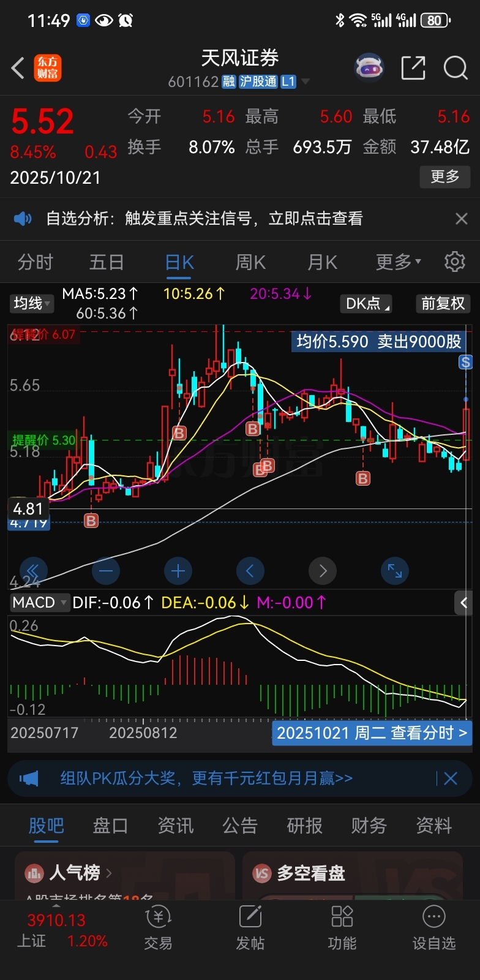
Task: Tap the 4.81 price crosshair label
Action: pos(28,509)
